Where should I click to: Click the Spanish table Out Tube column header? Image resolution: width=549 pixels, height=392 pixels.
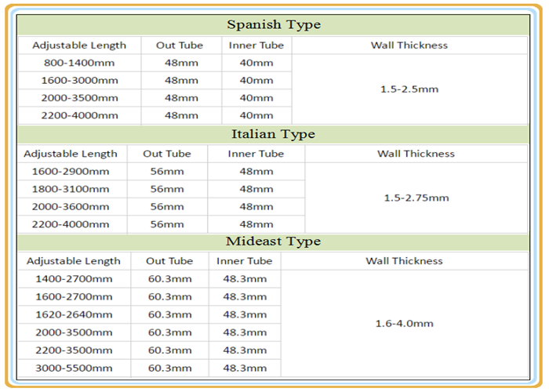coord(181,45)
